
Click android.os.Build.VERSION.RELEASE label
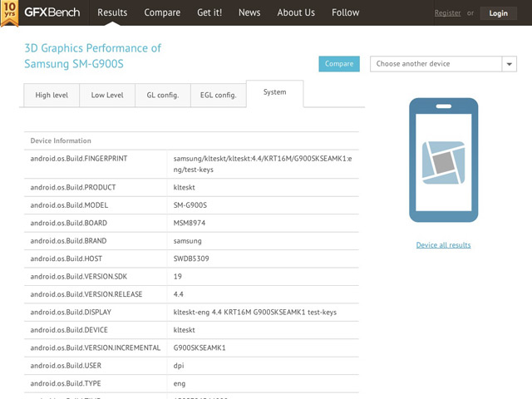pos(86,294)
